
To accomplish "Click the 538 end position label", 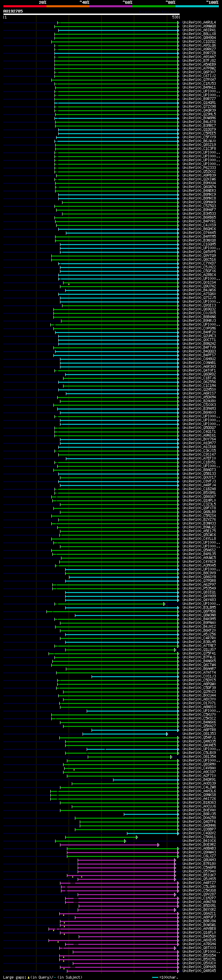I will click(x=175, y=17).
